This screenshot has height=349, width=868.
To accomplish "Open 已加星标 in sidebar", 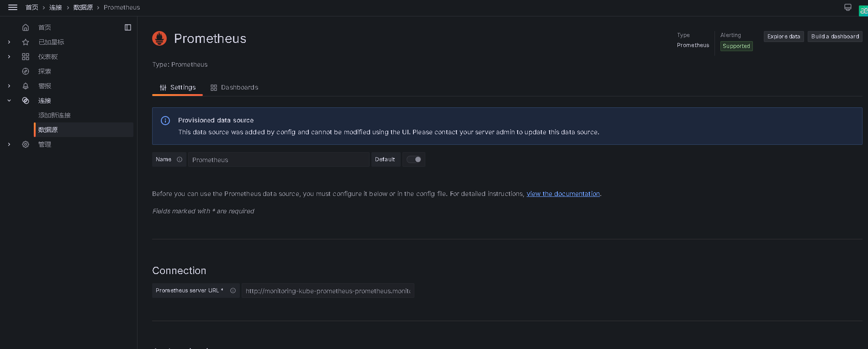I will pos(51,42).
